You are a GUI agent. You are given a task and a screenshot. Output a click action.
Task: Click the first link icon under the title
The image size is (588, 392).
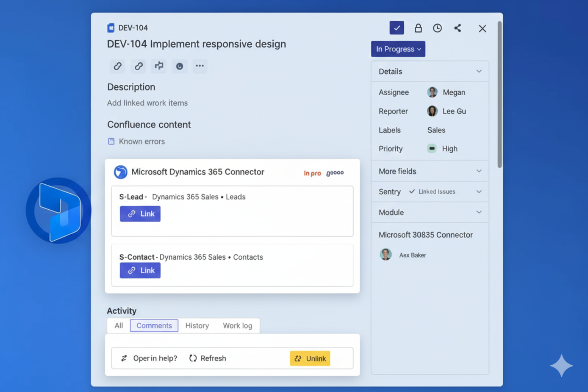click(117, 66)
